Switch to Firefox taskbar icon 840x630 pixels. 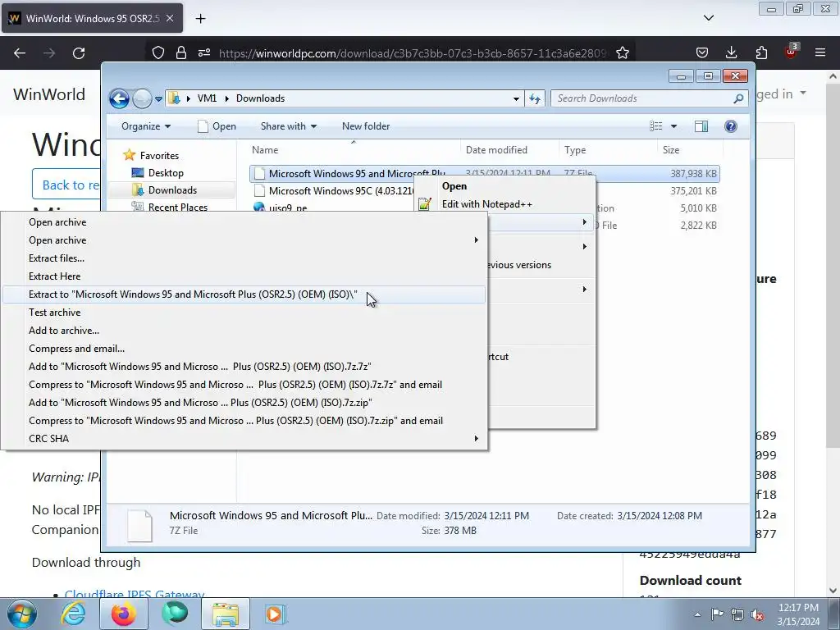123,614
